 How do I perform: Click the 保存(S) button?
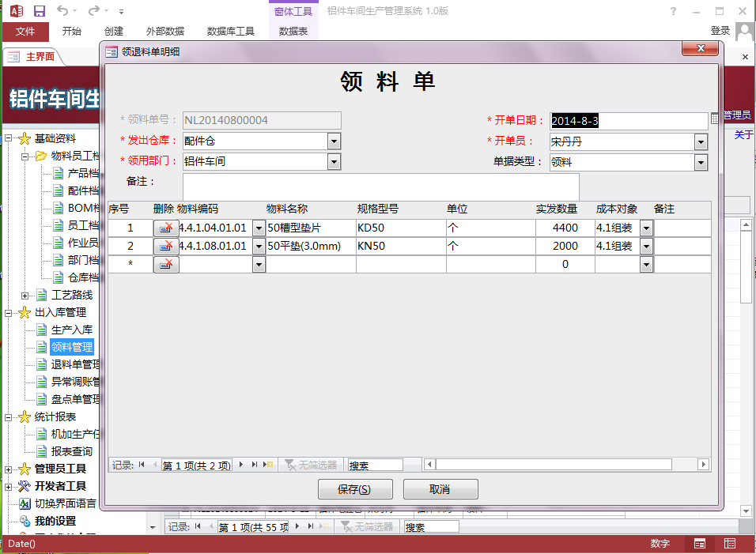[355, 489]
